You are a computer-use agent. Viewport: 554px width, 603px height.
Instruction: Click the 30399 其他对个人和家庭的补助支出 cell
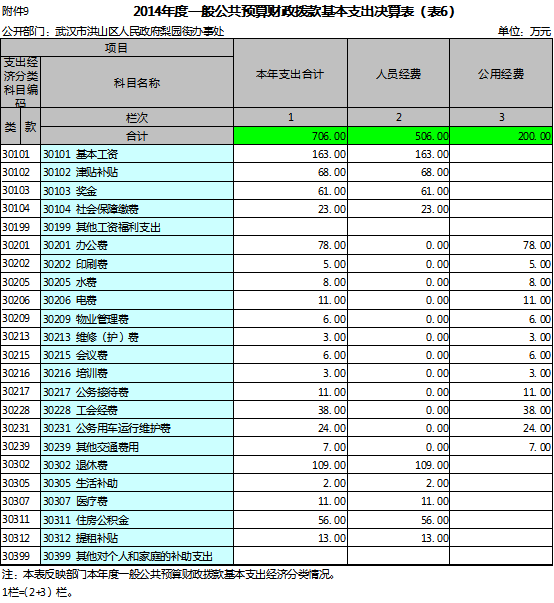[137, 556]
